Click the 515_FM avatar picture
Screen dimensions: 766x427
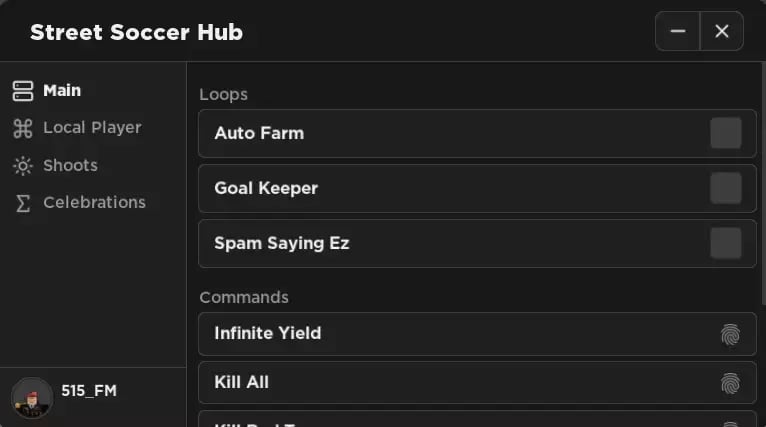tap(32, 397)
